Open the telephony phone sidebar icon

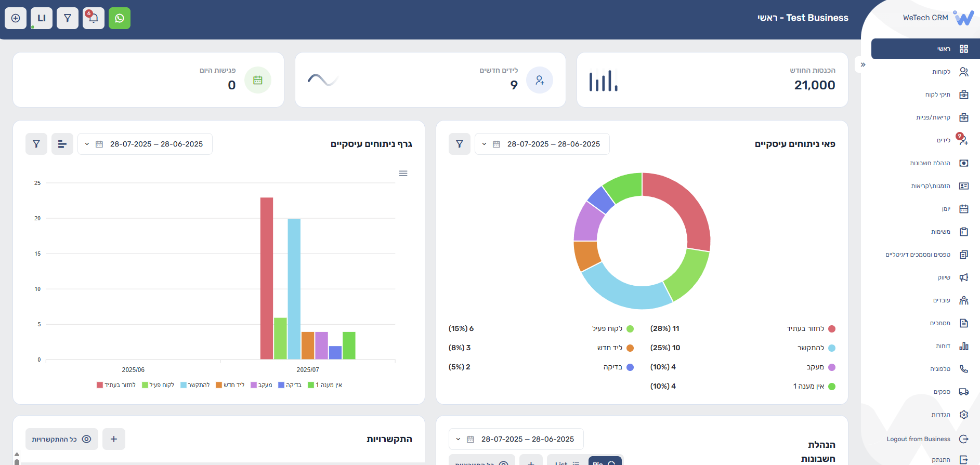click(963, 369)
